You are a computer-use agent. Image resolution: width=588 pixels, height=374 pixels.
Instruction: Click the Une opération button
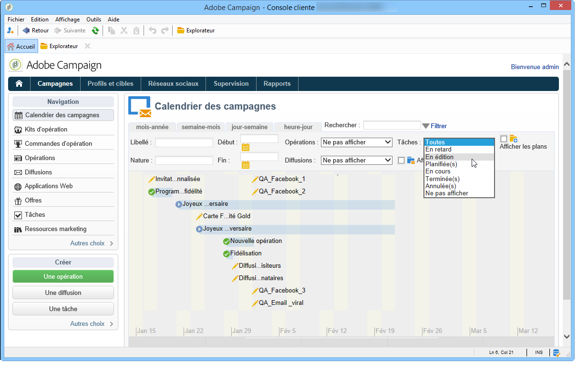tap(63, 277)
